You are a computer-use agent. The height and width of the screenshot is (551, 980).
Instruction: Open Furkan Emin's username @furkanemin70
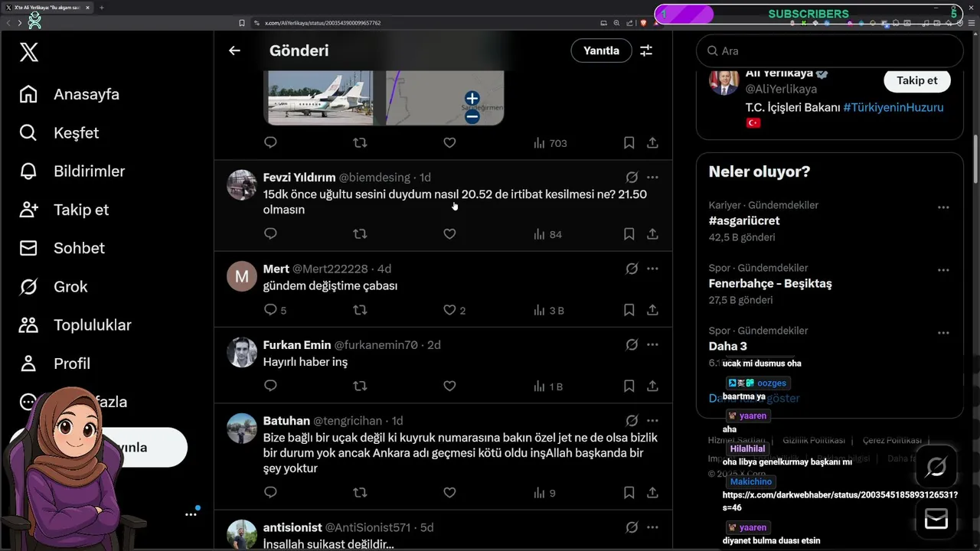tap(376, 345)
